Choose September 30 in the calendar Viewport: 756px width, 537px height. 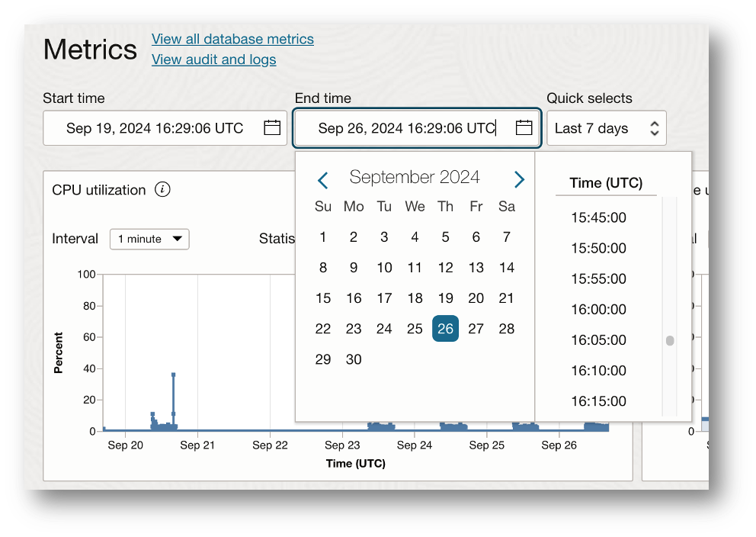pyautogui.click(x=354, y=359)
